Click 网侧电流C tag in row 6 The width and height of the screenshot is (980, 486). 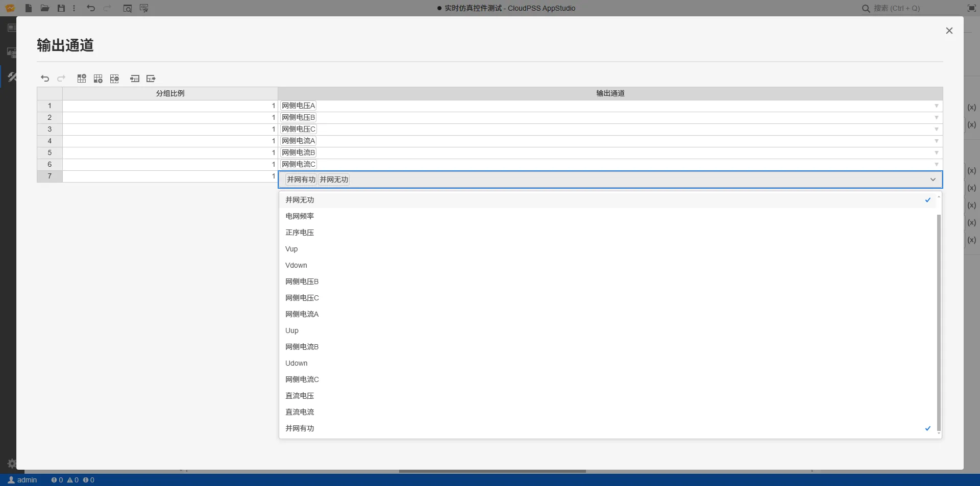click(x=299, y=165)
